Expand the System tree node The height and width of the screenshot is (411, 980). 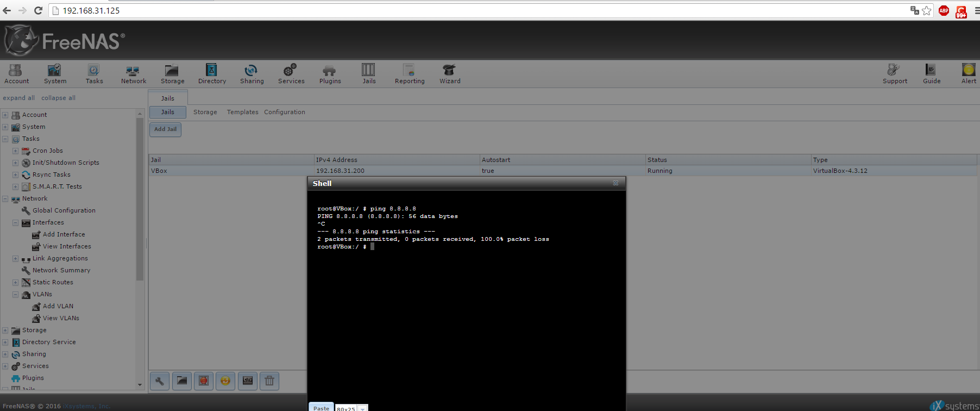pos(5,127)
